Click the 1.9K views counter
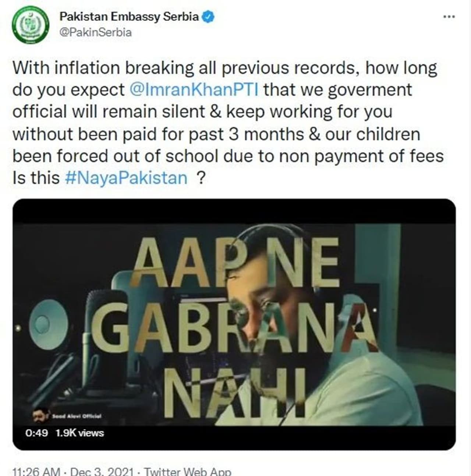Image resolution: width=471 pixels, height=476 pixels. 80,433
